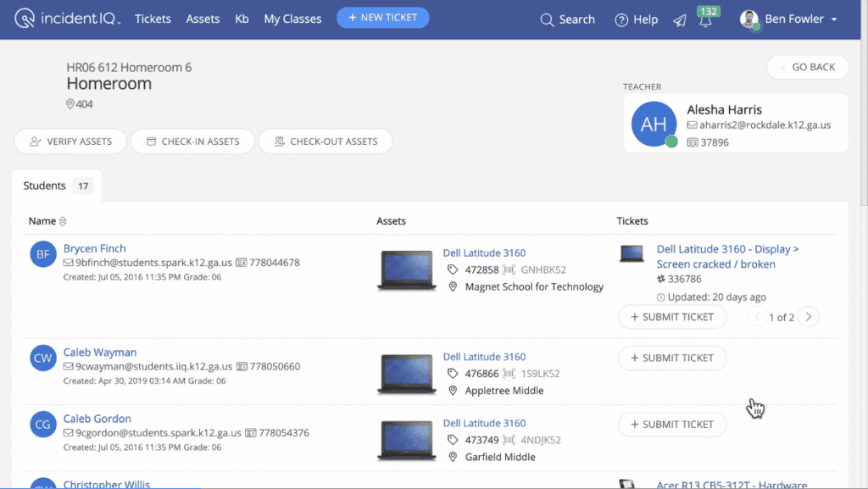Click the Go Back button
Image resolution: width=868 pixels, height=489 pixels.
point(807,67)
